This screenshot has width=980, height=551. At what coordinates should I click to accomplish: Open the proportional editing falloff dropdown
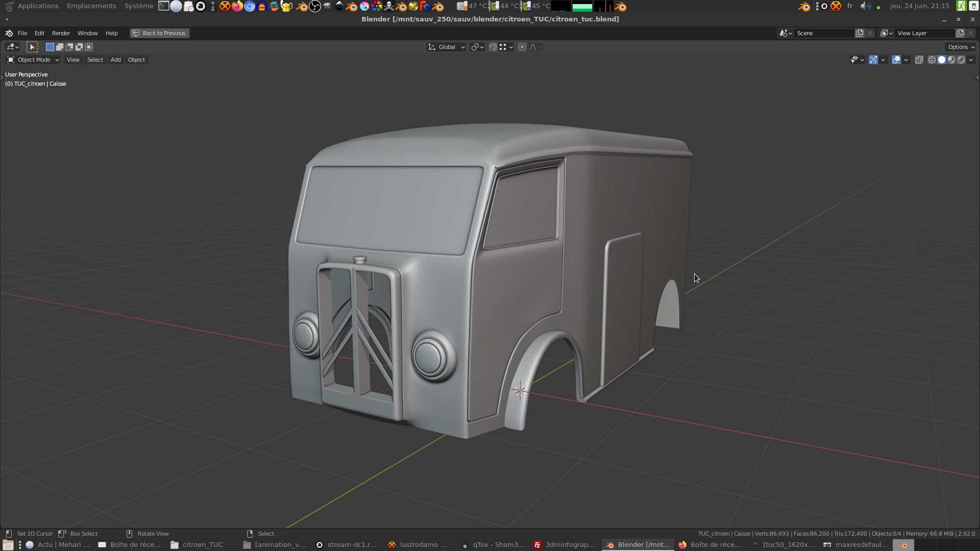(535, 47)
